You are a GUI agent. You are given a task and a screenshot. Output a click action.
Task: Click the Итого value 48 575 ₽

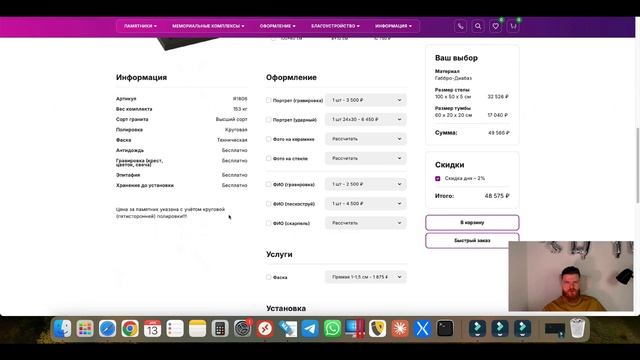[x=497, y=196]
